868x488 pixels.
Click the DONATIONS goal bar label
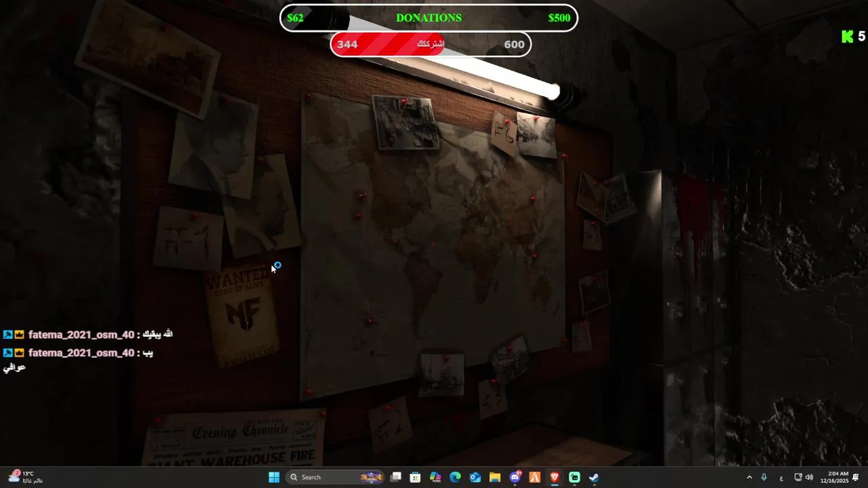[x=429, y=18]
